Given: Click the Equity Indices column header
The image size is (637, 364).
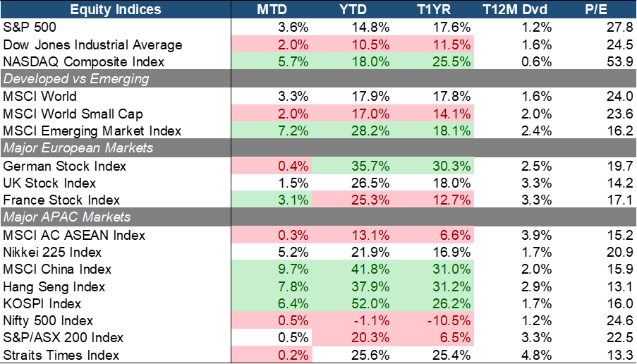Looking at the screenshot, I should click(115, 10).
